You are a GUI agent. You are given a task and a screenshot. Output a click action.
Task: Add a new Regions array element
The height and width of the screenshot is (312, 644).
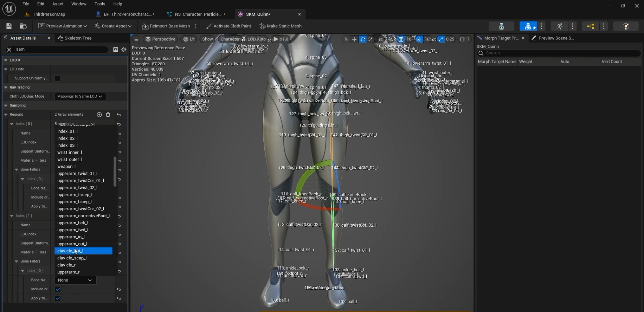click(99, 114)
